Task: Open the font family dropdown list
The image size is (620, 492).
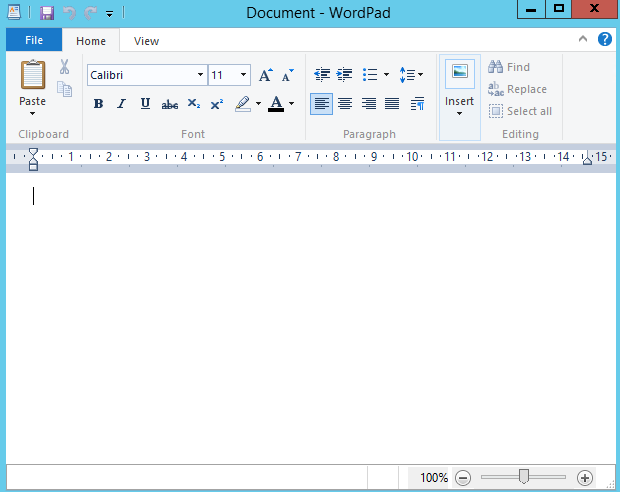Action: [200, 75]
